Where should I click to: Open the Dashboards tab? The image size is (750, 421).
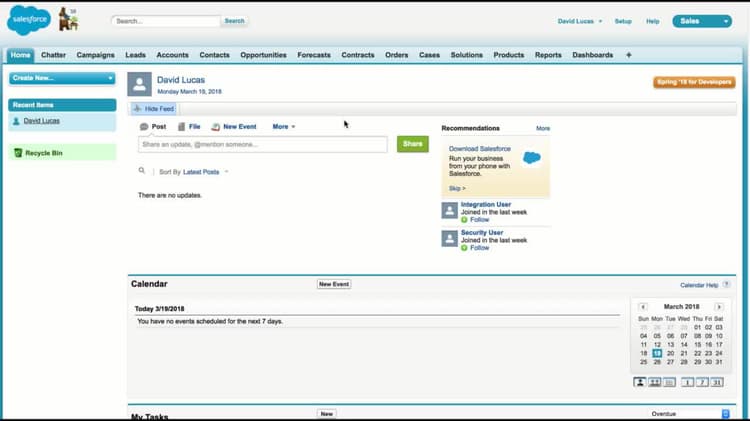[x=592, y=55]
